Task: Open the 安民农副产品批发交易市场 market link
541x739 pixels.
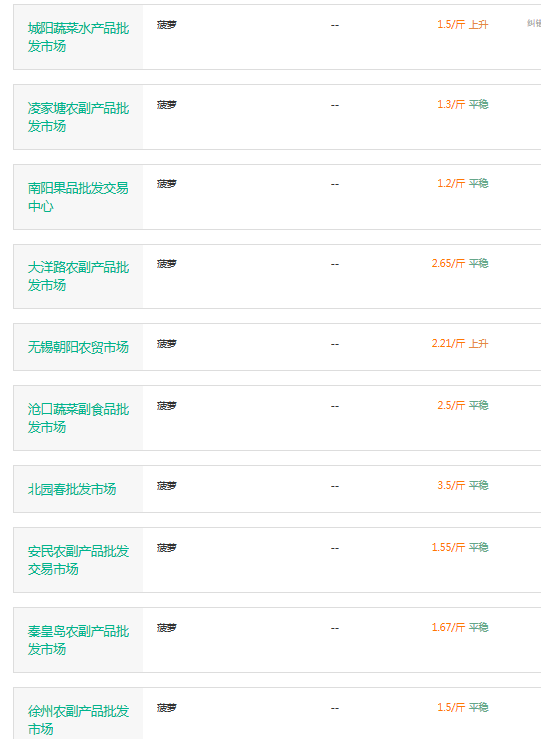Action: [78, 560]
